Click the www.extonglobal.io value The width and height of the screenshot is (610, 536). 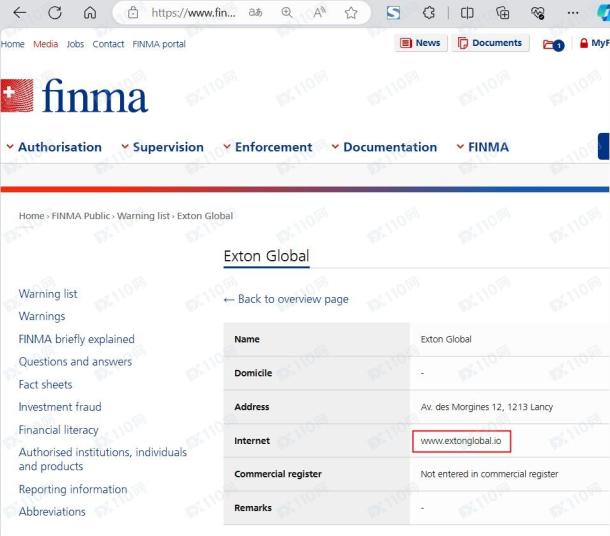pos(461,441)
